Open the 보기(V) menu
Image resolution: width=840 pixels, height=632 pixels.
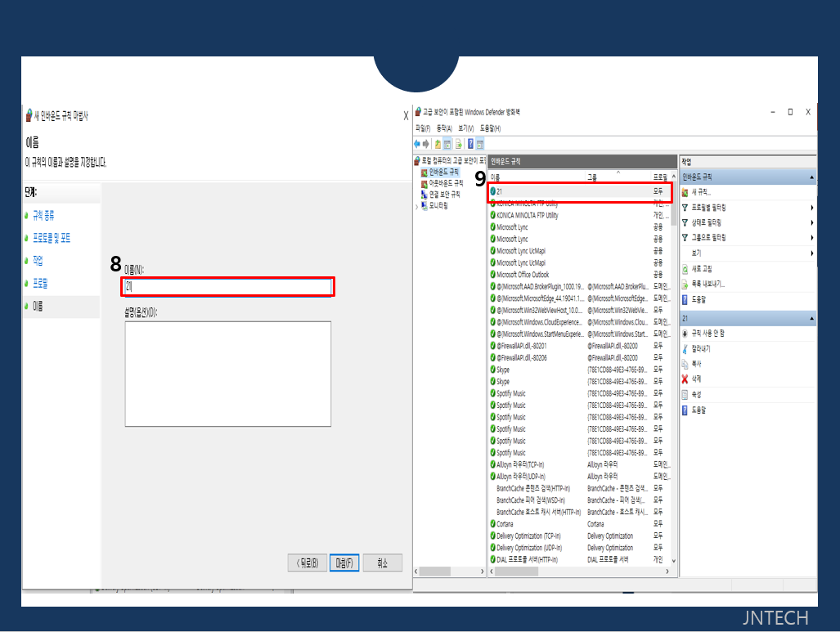click(466, 128)
